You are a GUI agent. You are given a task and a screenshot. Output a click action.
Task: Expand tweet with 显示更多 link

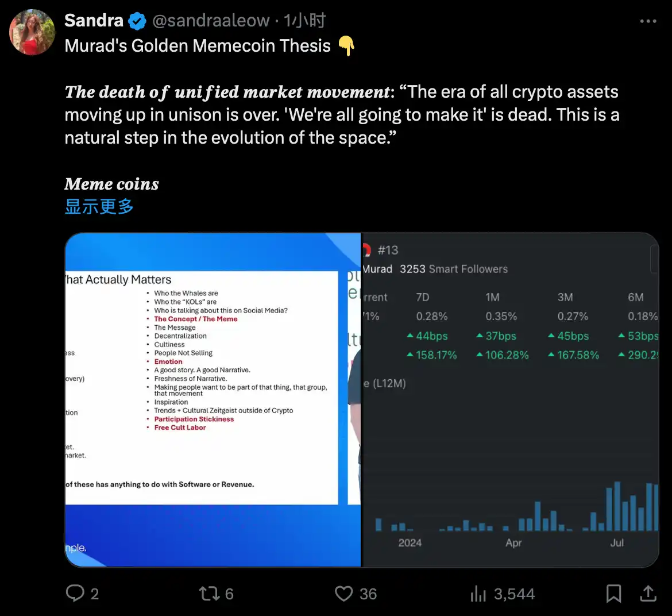[99, 206]
